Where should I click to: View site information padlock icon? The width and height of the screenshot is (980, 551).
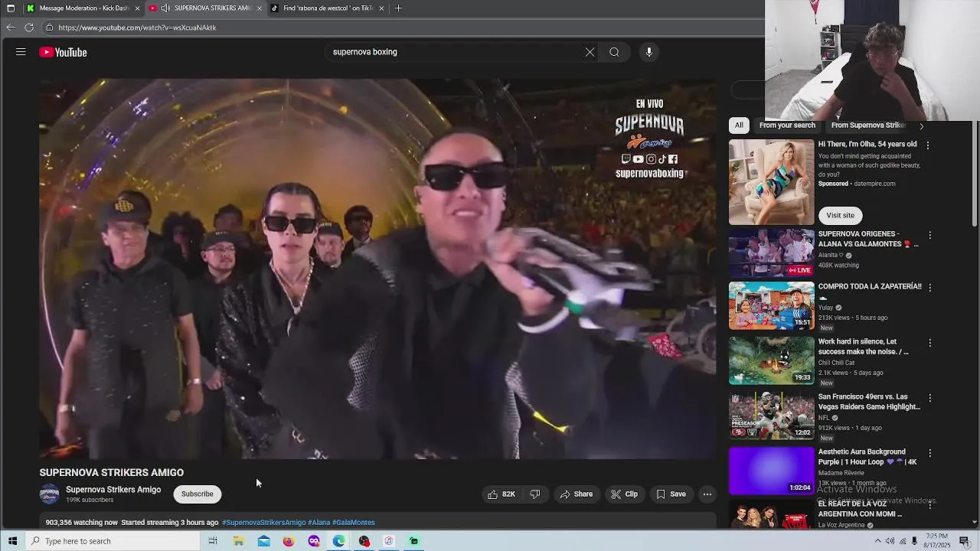tap(49, 28)
